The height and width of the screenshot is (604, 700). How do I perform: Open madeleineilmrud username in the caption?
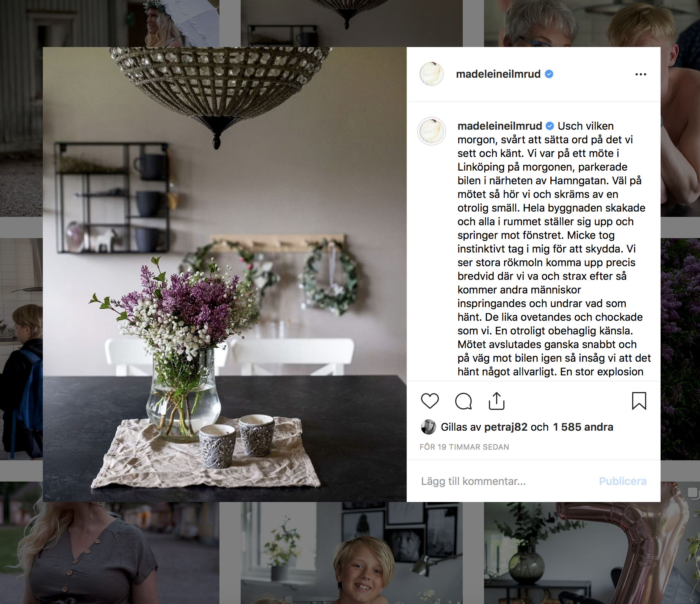pyautogui.click(x=500, y=126)
